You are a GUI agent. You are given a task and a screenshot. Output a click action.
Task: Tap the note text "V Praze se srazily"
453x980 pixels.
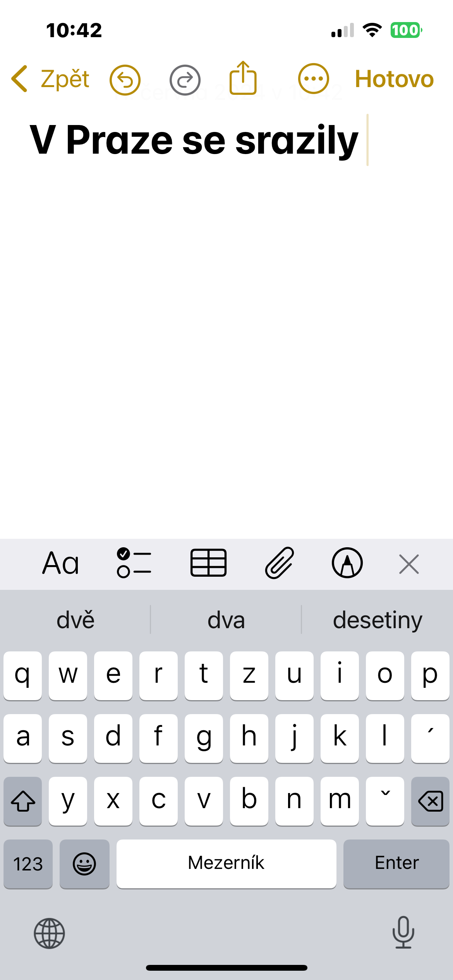point(194,140)
